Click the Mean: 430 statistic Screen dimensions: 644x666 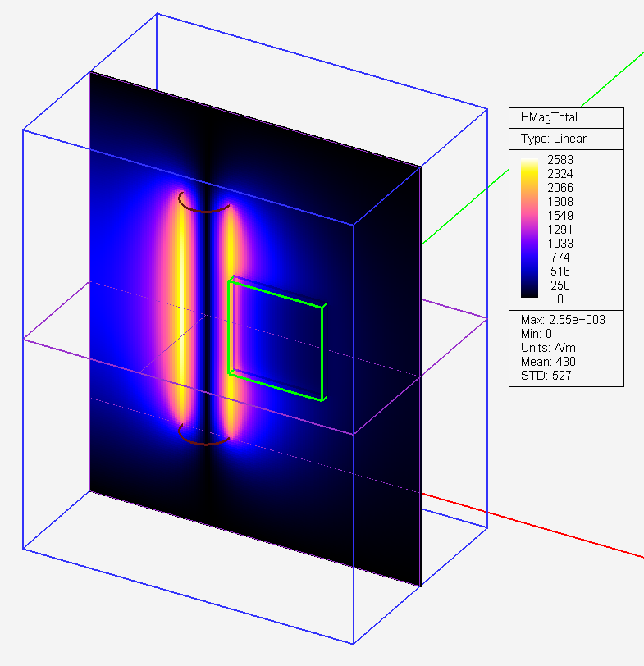[545, 362]
